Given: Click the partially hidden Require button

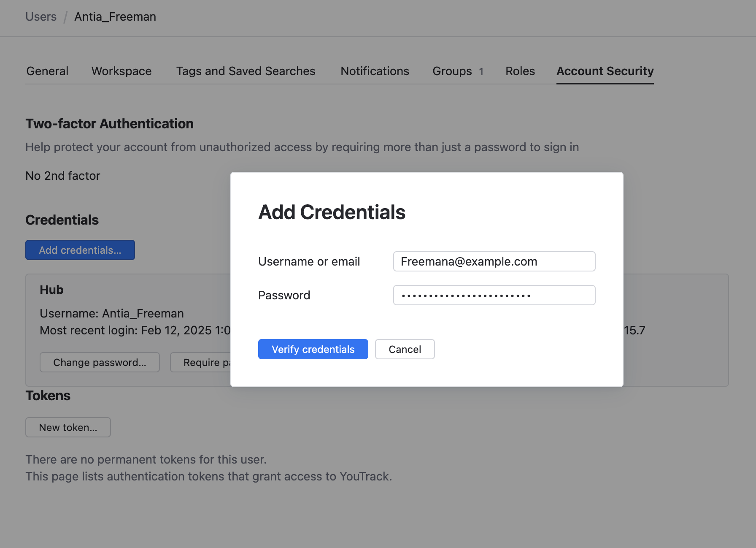Looking at the screenshot, I should (201, 362).
